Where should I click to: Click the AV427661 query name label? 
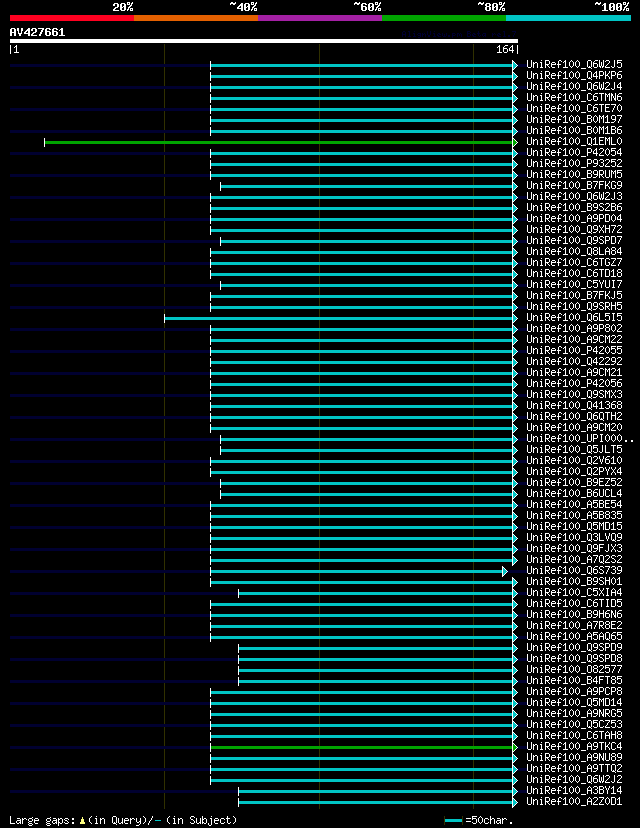(37, 32)
